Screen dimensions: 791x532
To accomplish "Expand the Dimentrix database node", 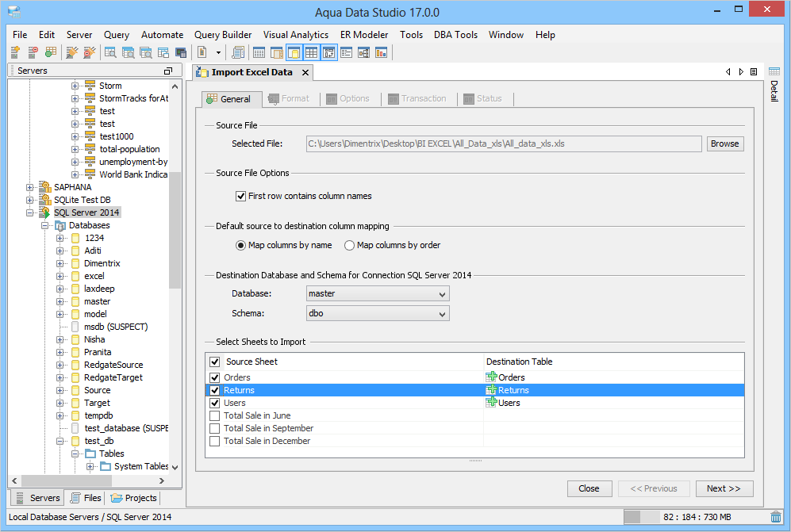I will pyautogui.click(x=60, y=263).
